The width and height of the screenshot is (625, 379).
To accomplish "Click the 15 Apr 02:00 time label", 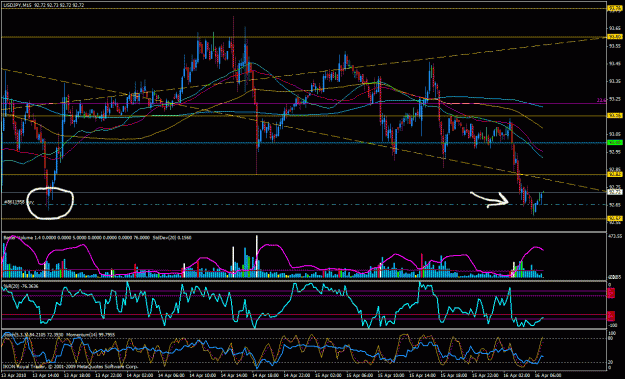I will (328, 375).
